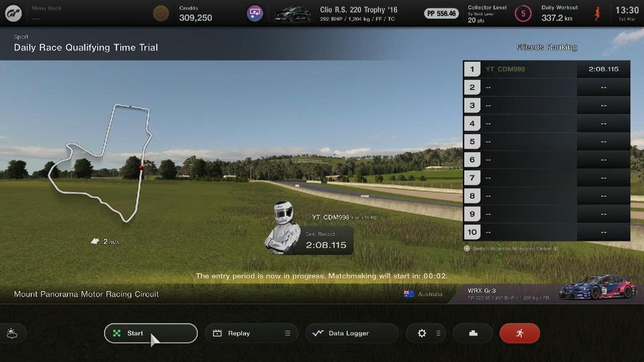Select rank 1 row YT_CDM998
Image resolution: width=644 pixels, height=362 pixels.
pyautogui.click(x=546, y=69)
